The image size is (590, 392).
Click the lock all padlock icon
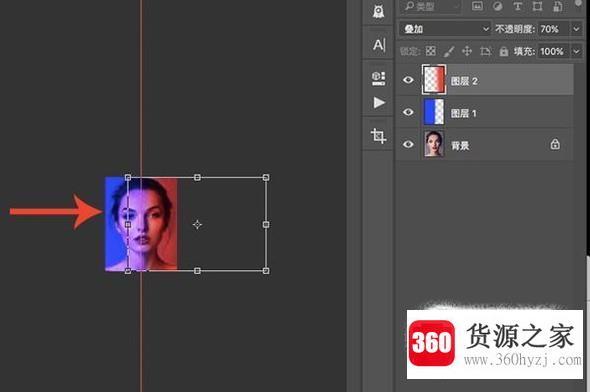[x=503, y=51]
